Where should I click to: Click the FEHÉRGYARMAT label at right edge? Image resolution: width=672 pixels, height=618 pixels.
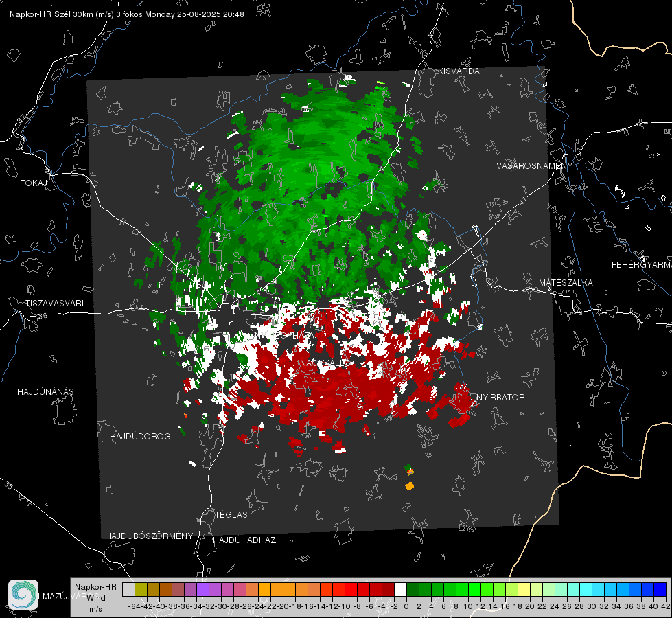click(x=642, y=265)
